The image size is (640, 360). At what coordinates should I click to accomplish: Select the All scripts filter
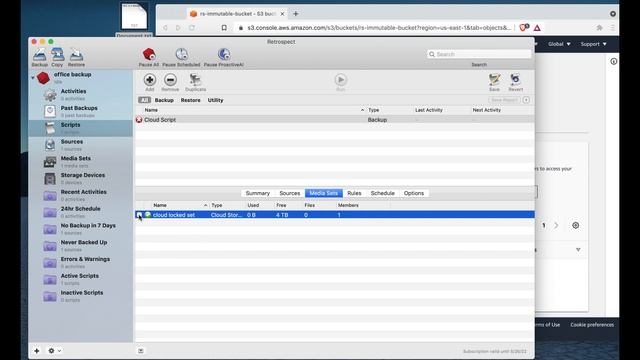tap(144, 100)
